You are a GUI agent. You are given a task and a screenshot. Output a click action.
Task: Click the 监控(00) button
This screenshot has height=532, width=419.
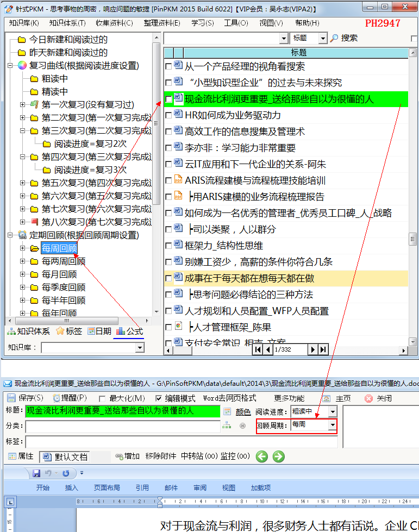tap(235, 456)
